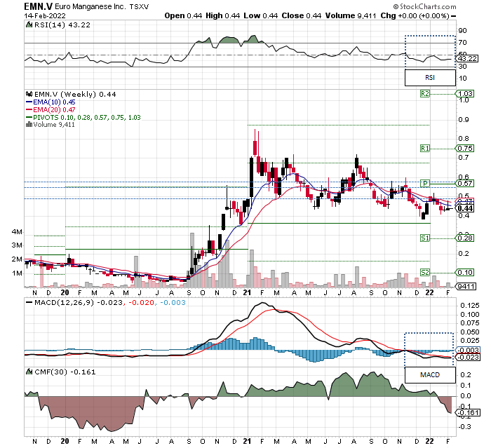The height and width of the screenshot is (448, 491).
Task: Click the bold 21 year label under price chart
Action: pyautogui.click(x=248, y=292)
